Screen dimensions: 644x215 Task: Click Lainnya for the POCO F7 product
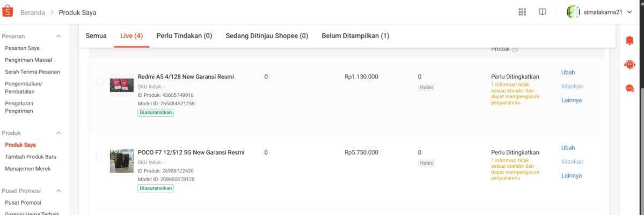click(572, 176)
